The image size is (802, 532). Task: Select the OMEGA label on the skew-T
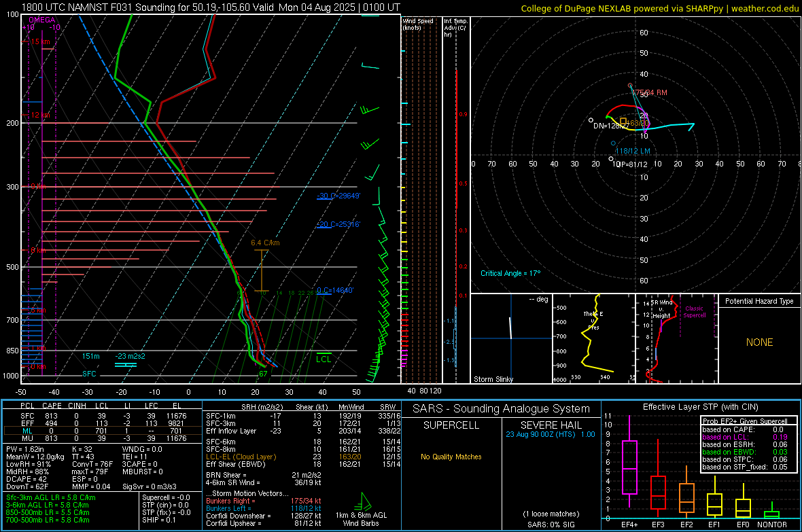42,20
